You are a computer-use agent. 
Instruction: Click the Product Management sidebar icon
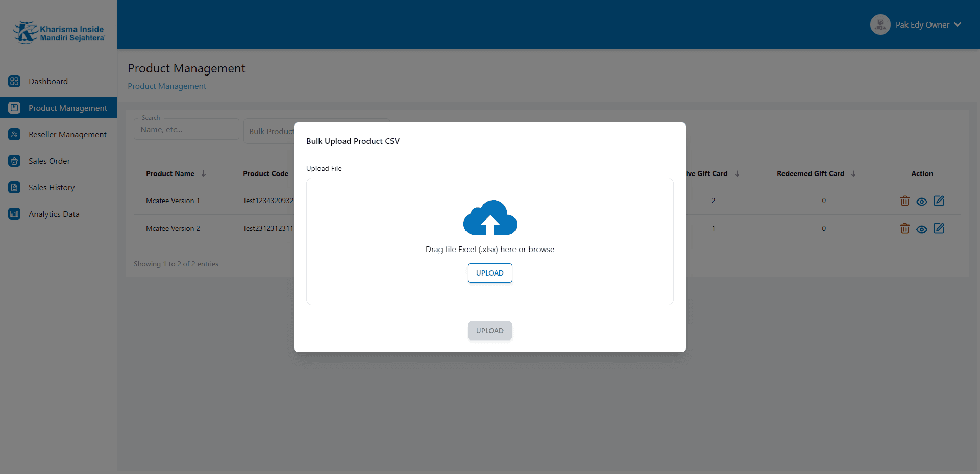(14, 108)
